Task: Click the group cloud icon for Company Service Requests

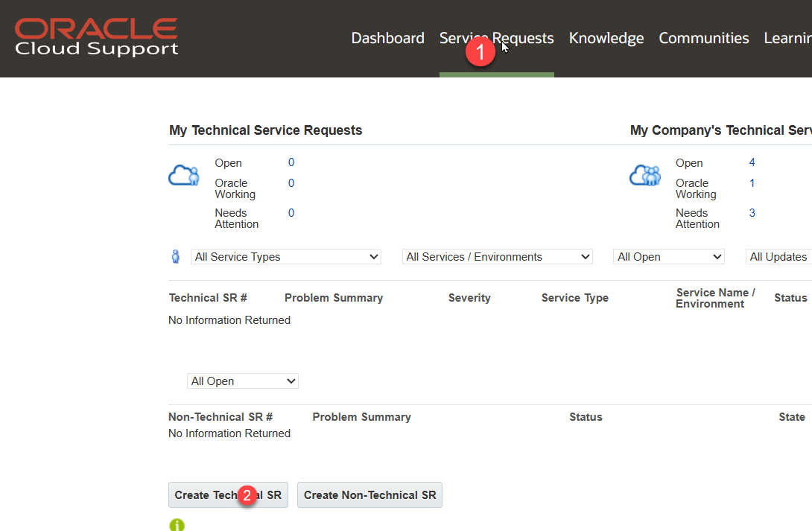Action: tap(644, 175)
